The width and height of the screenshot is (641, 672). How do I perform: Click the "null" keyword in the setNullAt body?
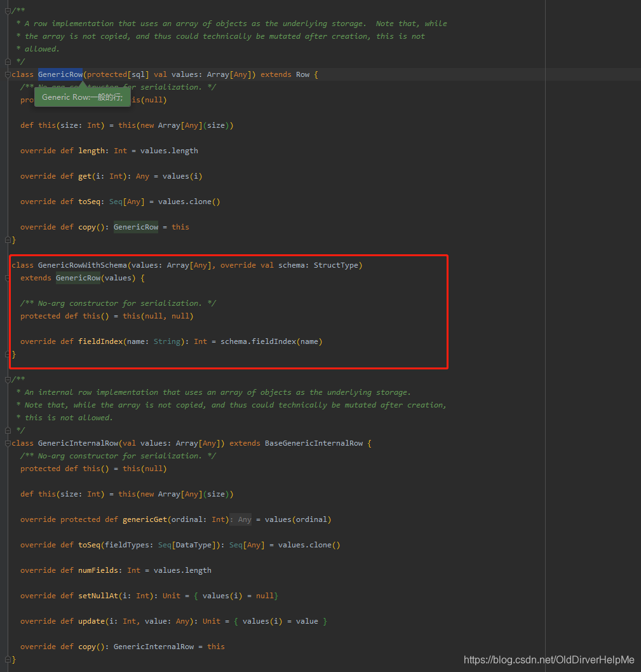tap(265, 596)
